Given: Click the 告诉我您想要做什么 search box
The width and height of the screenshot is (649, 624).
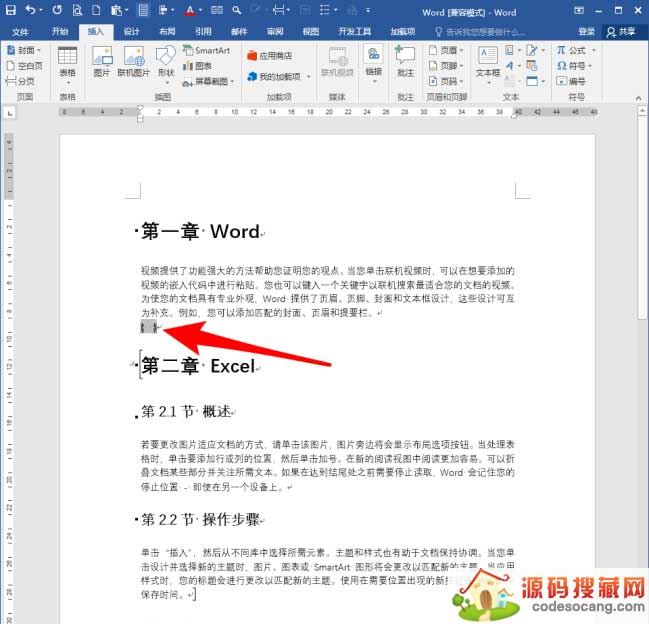Looking at the screenshot, I should (x=483, y=31).
